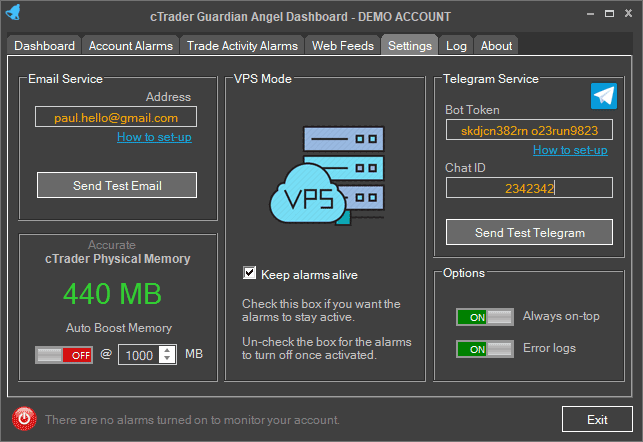Click the VPS cloud server illustration
The width and height of the screenshot is (643, 442).
tap(327, 175)
